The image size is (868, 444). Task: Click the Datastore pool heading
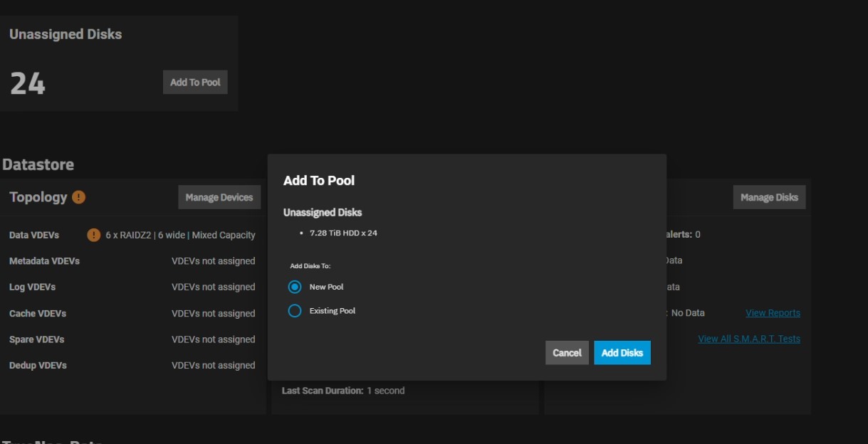tap(38, 164)
